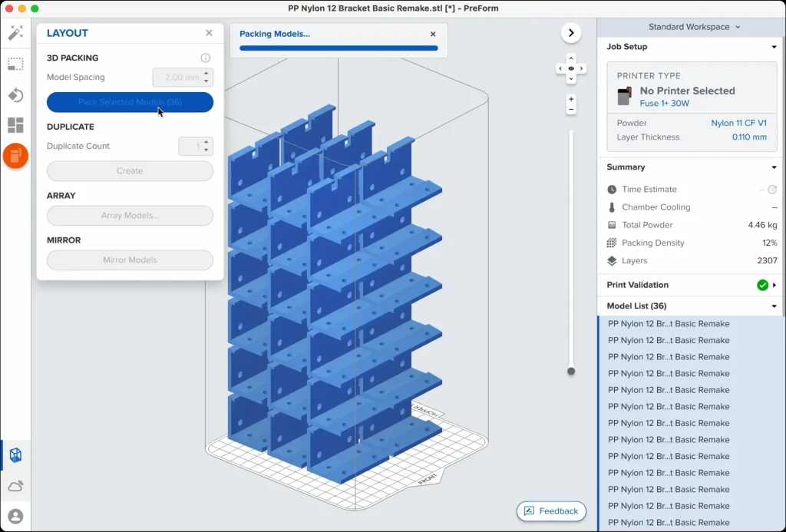The width and height of the screenshot is (786, 532).
Task: Click the Mirror Models button
Action: [x=130, y=260]
